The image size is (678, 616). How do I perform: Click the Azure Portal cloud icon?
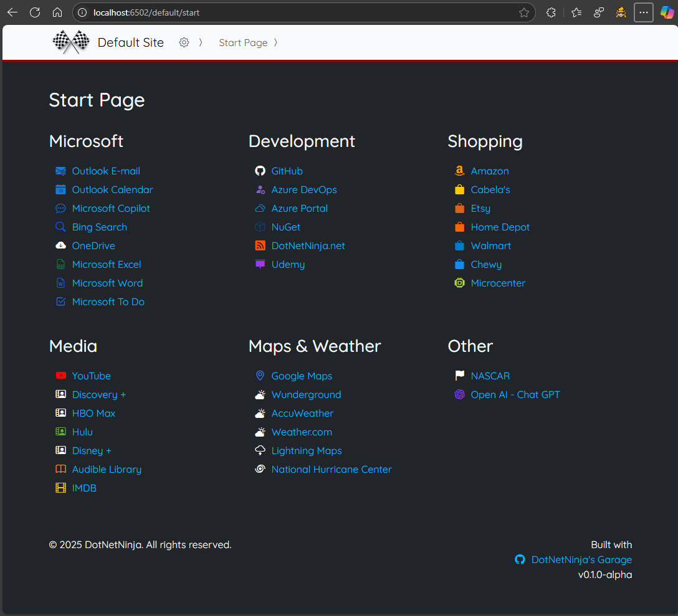tap(260, 209)
